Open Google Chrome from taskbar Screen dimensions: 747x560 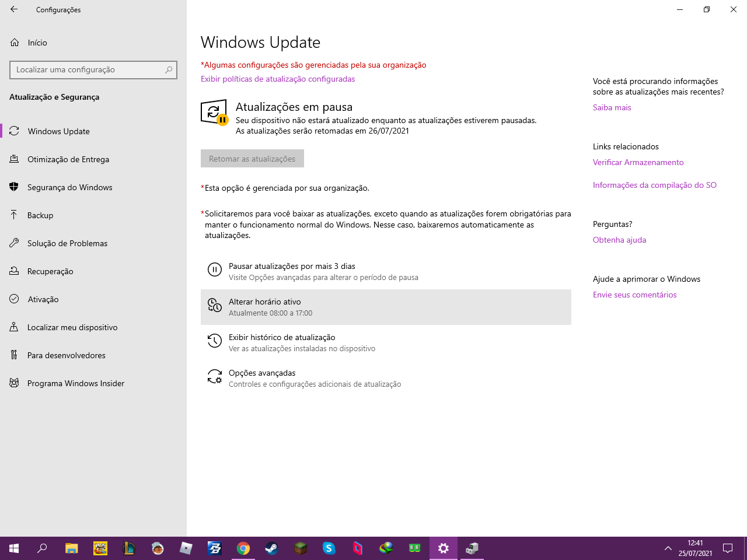click(243, 548)
